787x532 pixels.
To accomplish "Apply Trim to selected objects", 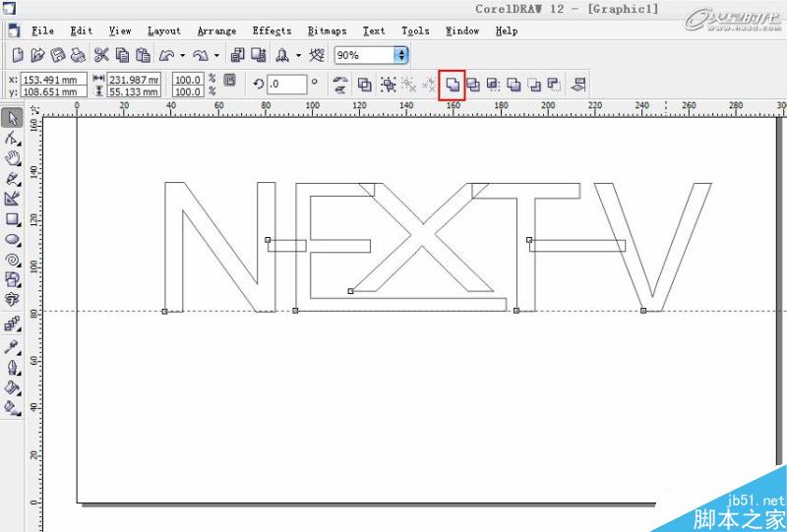I will (473, 85).
